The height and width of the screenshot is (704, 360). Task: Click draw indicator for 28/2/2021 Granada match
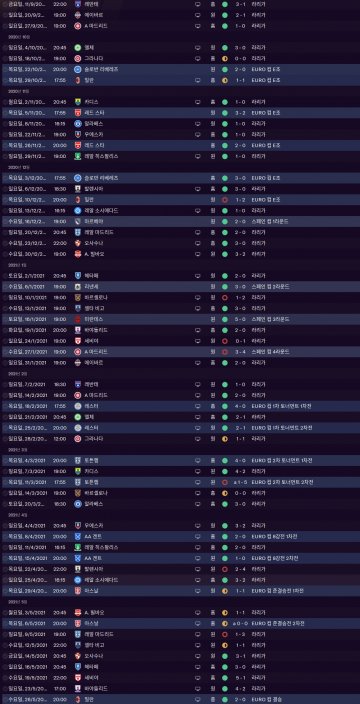[225, 439]
